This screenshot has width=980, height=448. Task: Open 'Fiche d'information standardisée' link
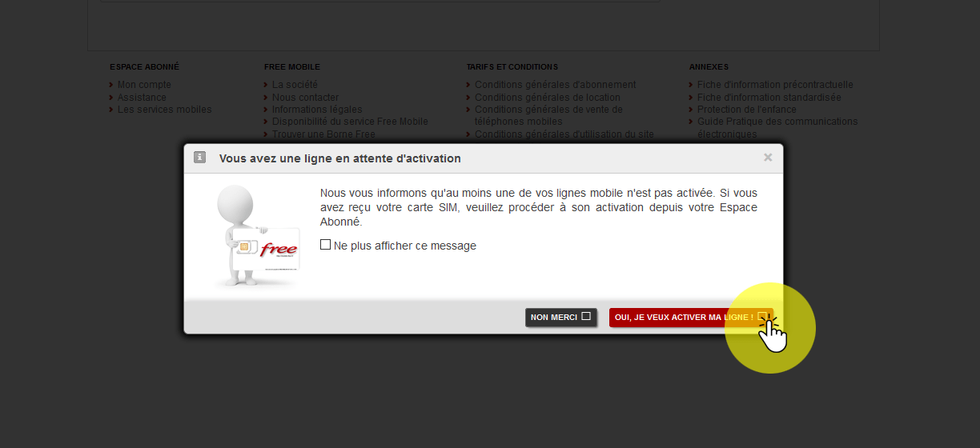[x=769, y=98]
